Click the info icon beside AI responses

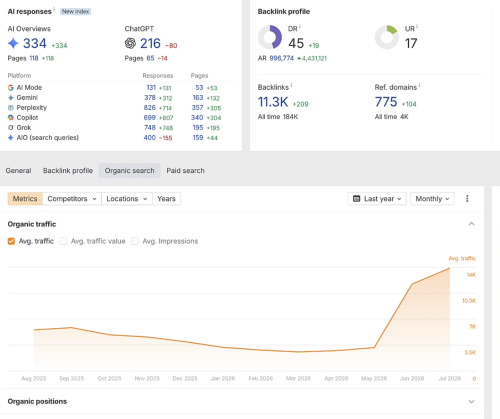coord(54,9)
